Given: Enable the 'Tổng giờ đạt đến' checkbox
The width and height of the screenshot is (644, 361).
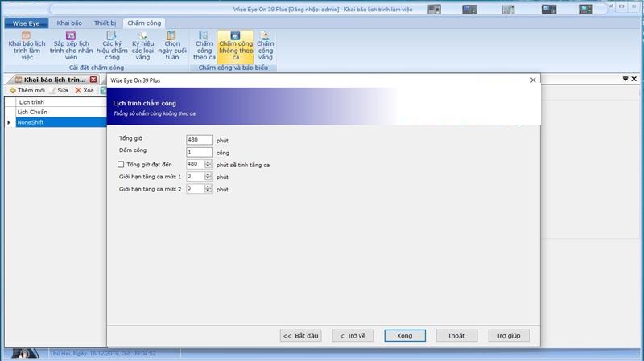Looking at the screenshot, I should 122,165.
